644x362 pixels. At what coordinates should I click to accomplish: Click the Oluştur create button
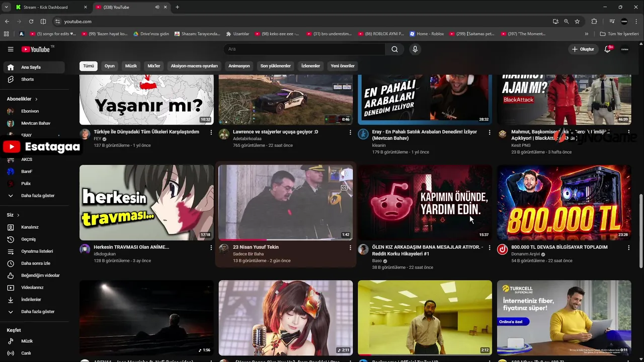(x=583, y=49)
